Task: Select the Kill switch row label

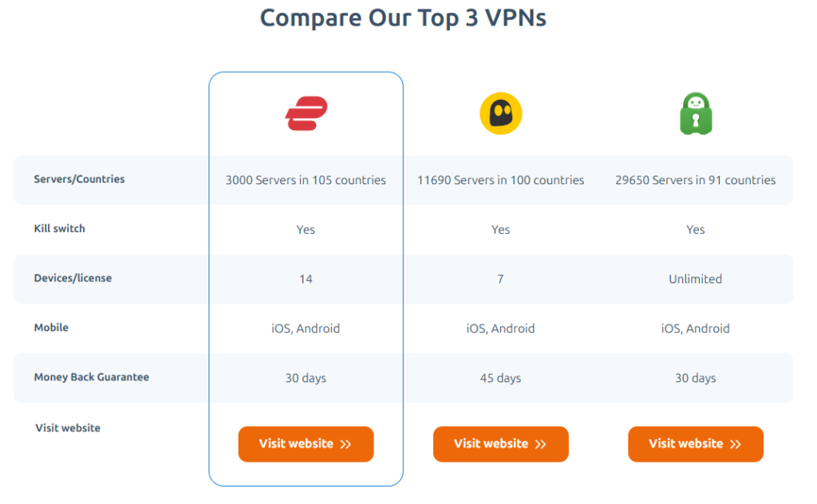Action: [x=59, y=229]
